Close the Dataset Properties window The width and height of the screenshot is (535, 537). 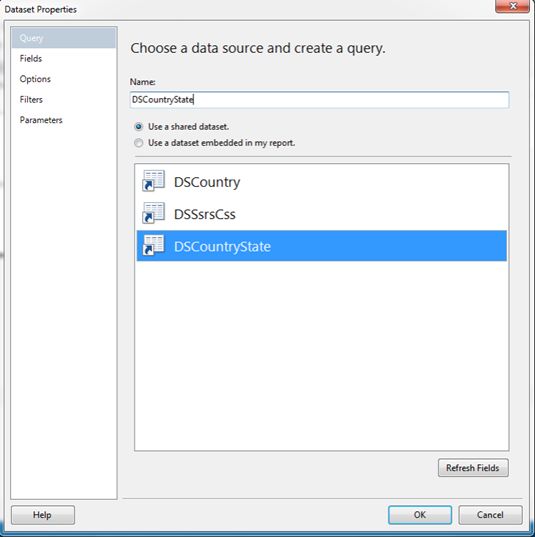click(512, 6)
